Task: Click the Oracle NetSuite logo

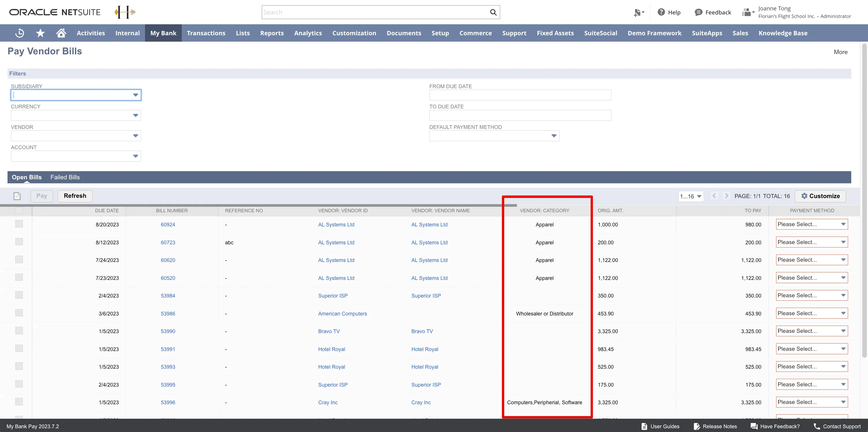Action: tap(55, 12)
